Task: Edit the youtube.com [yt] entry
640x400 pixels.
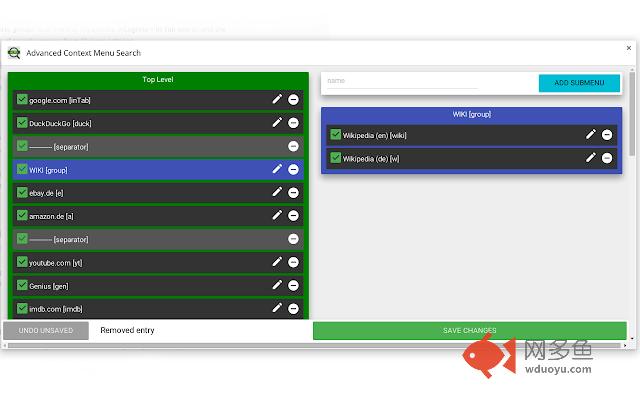Action: coord(277,262)
